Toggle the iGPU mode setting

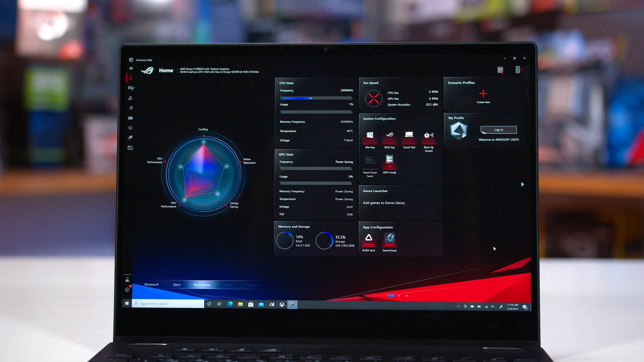(389, 164)
